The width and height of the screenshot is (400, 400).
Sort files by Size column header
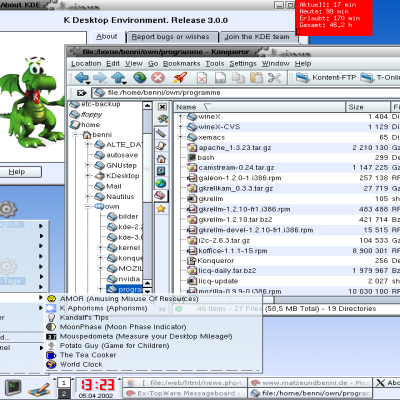coord(368,107)
